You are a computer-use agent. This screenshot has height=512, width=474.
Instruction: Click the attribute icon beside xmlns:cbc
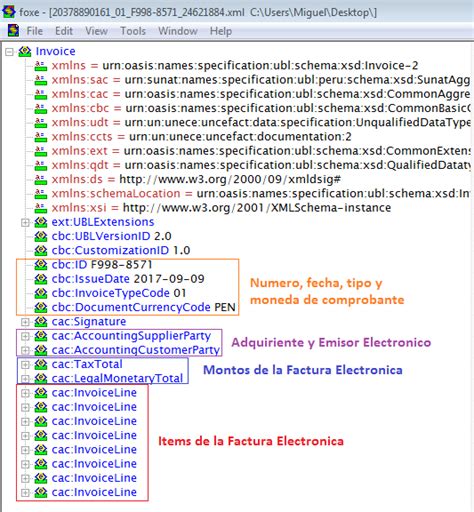pyautogui.click(x=41, y=108)
